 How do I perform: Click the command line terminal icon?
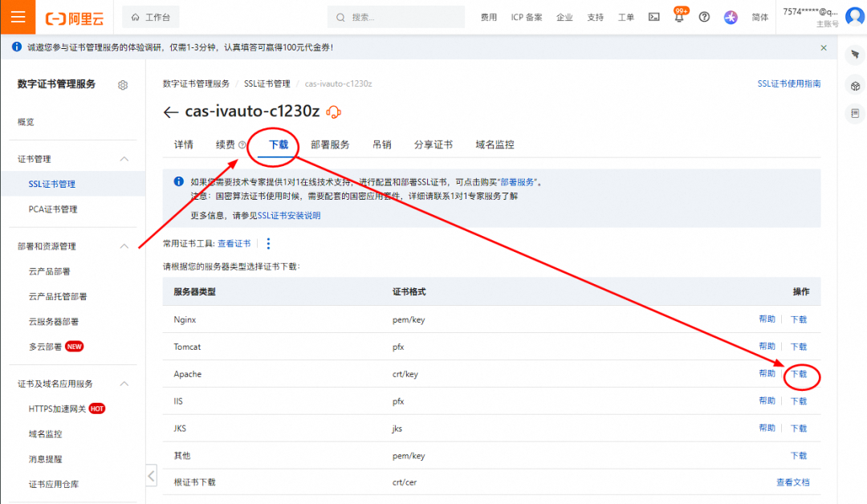(x=653, y=17)
